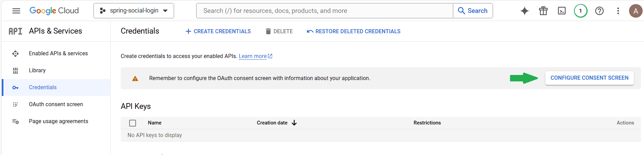Sort by Creation date column arrow
The height and width of the screenshot is (155, 644).
click(x=294, y=123)
